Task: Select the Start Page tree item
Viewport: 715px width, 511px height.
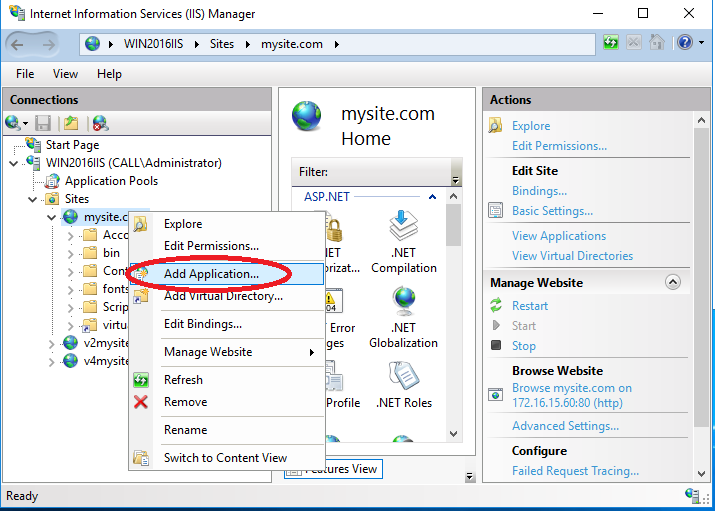Action: (73, 145)
